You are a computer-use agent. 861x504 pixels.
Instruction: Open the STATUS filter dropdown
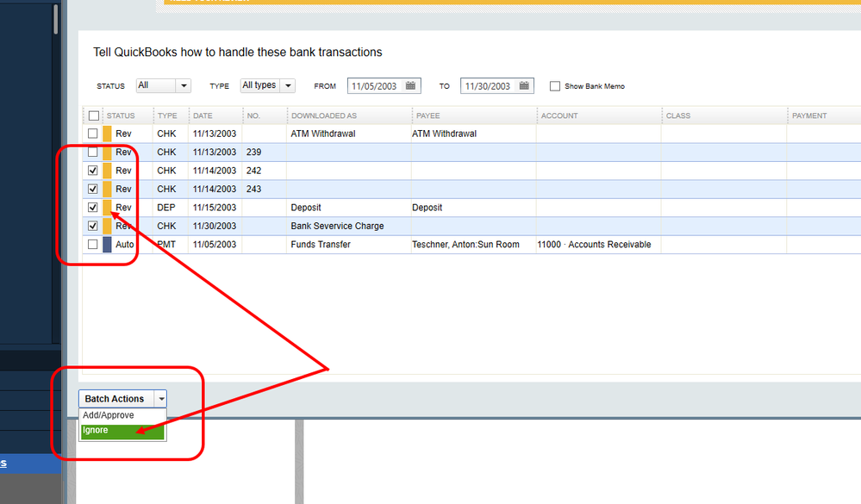164,85
